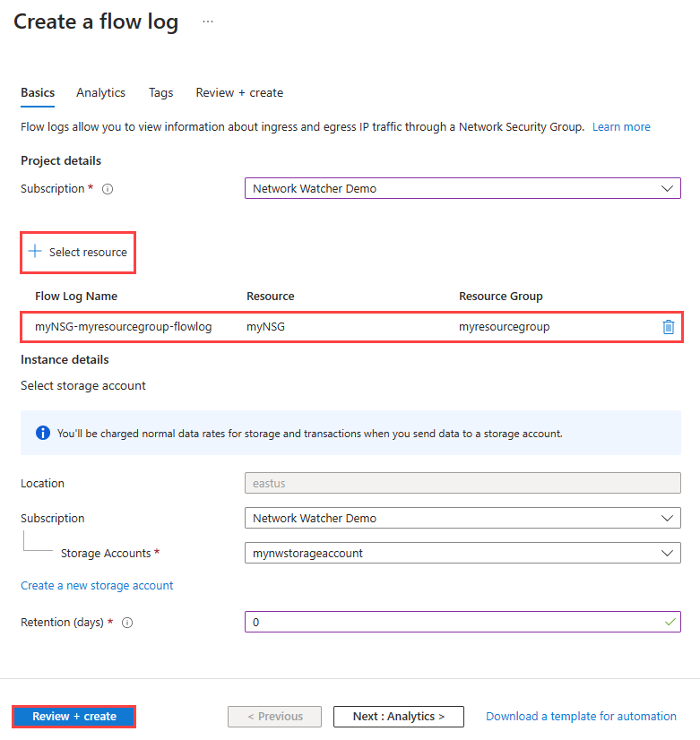Expand the Instance details Subscription dropdown
This screenshot has width=700, height=740.
(462, 518)
